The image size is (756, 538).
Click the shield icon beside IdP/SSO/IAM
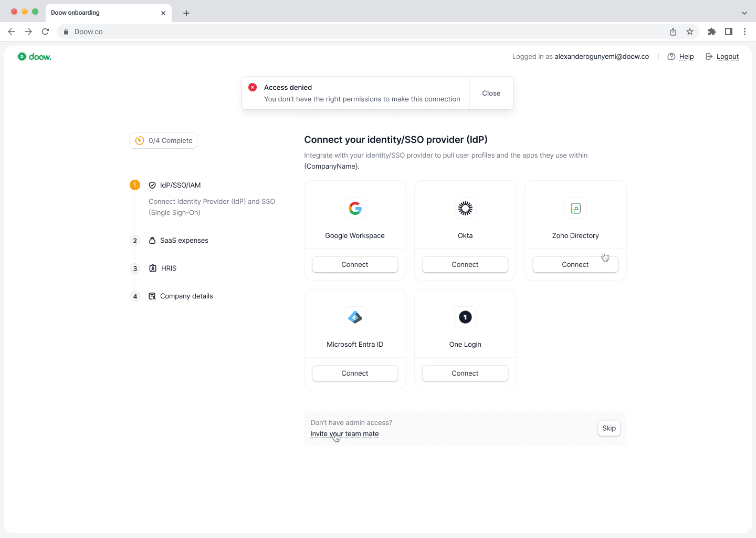(152, 185)
